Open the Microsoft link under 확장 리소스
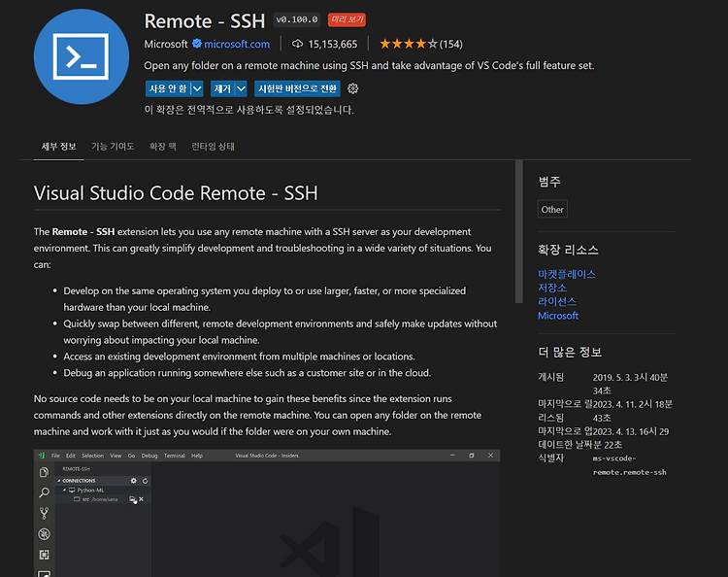Screen dimensions: 728x577 [x=558, y=316]
